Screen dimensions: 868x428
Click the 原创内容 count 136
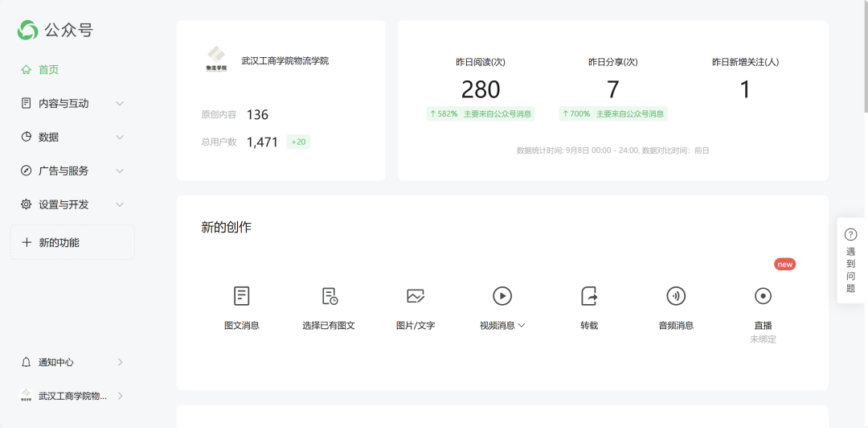[257, 115]
